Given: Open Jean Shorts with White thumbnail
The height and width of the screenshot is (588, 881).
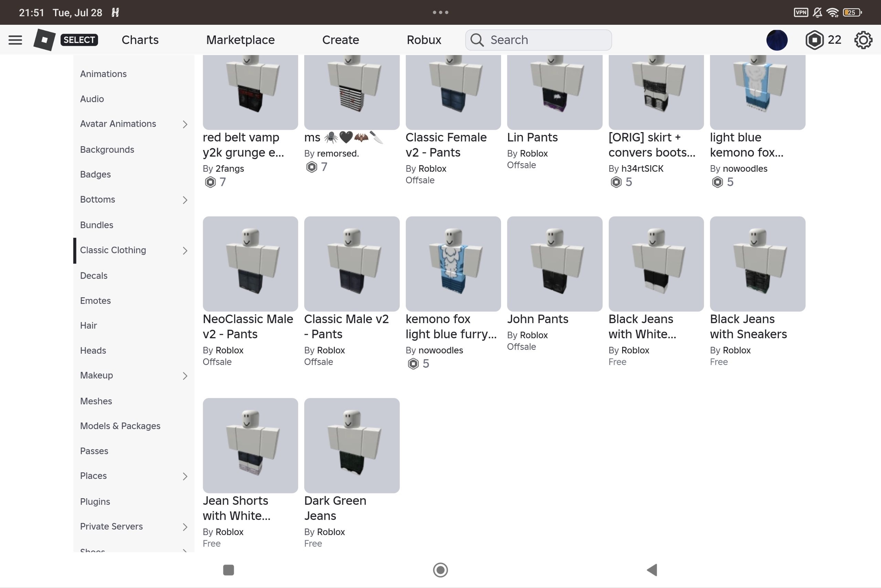Looking at the screenshot, I should pyautogui.click(x=250, y=446).
